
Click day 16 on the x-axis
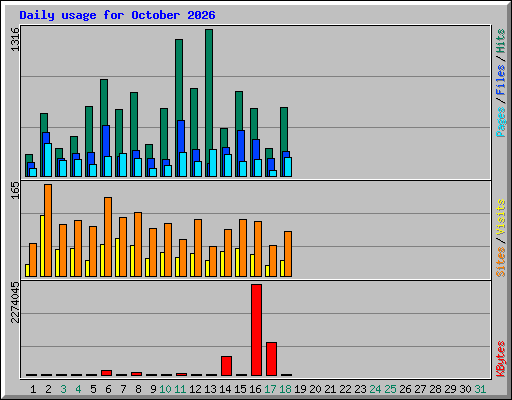255,389
